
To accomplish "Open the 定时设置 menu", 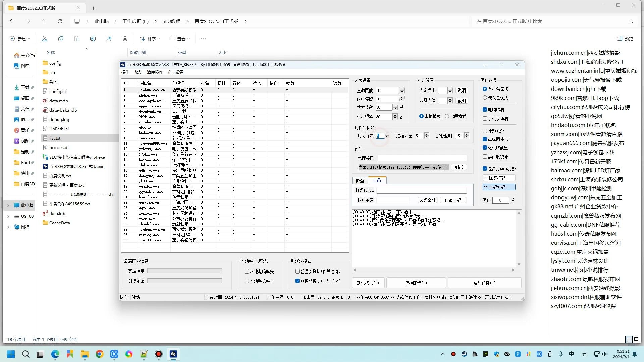I will pos(176,72).
